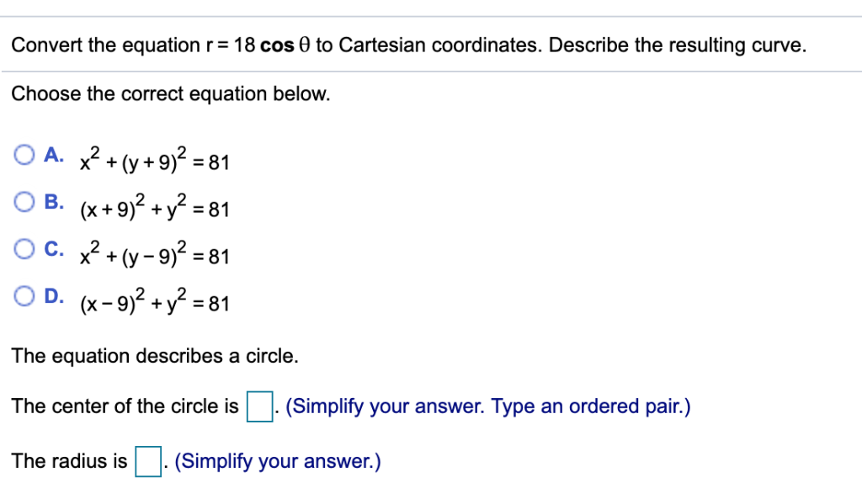Click the bold letter D. label

[x=52, y=295]
